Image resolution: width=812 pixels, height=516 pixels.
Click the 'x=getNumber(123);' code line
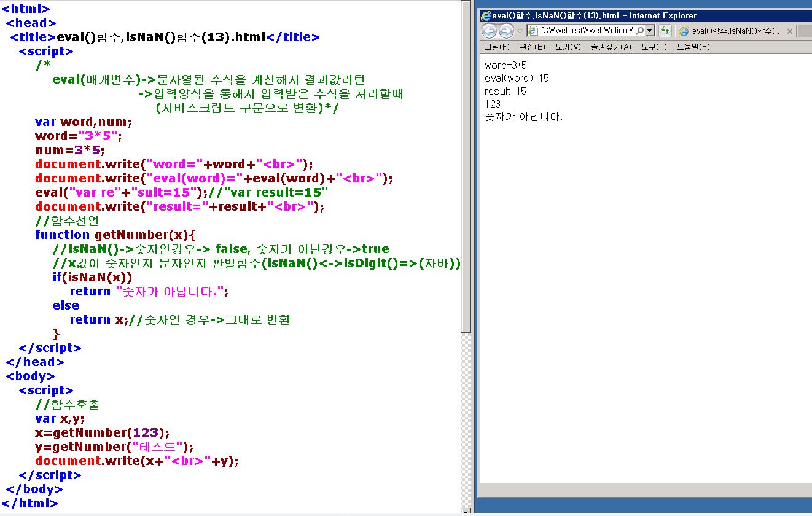coord(102,432)
